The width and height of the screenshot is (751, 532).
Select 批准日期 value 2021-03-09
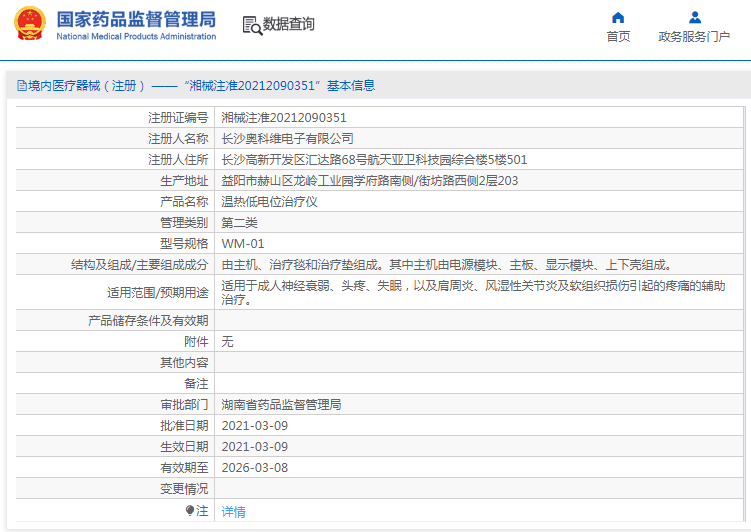pos(255,426)
